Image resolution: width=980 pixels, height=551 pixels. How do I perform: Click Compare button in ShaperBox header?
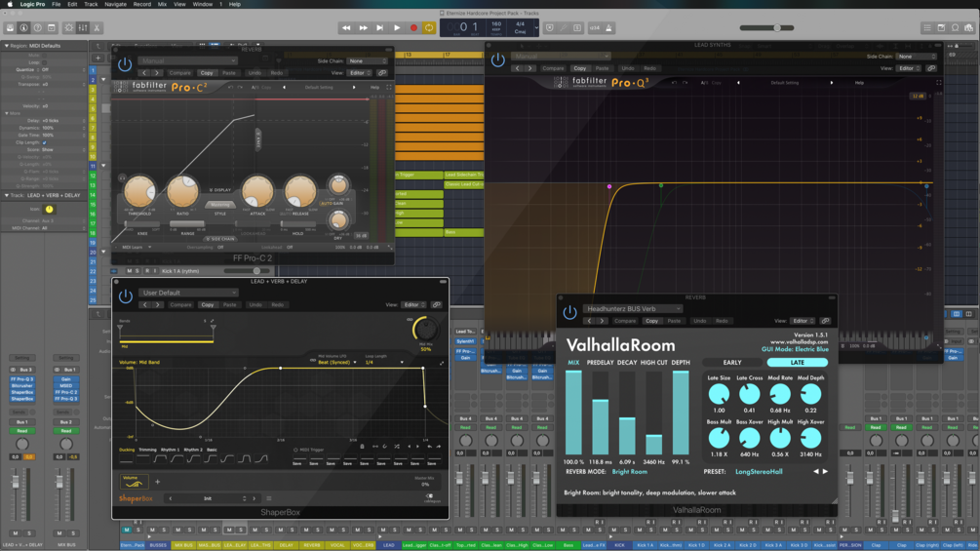(x=180, y=305)
